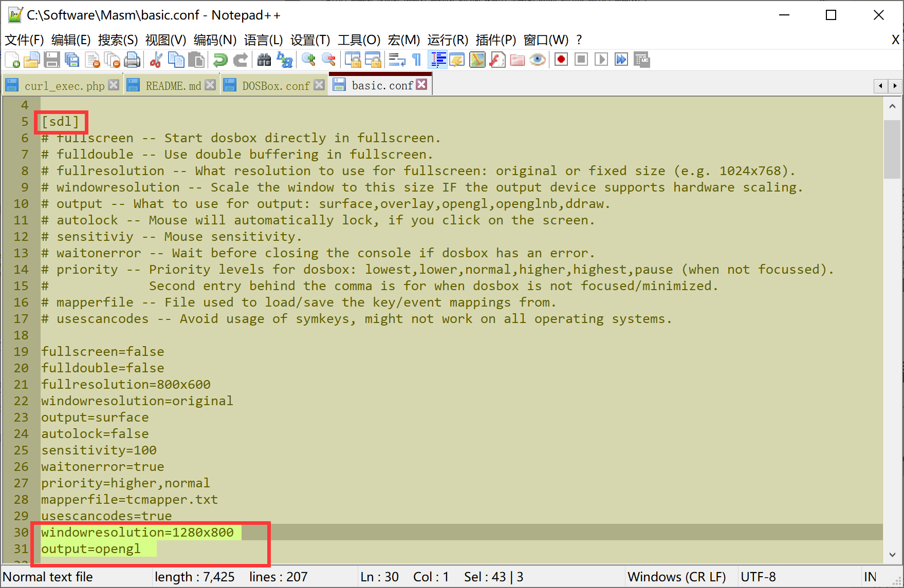Toggle show all characters

click(416, 60)
